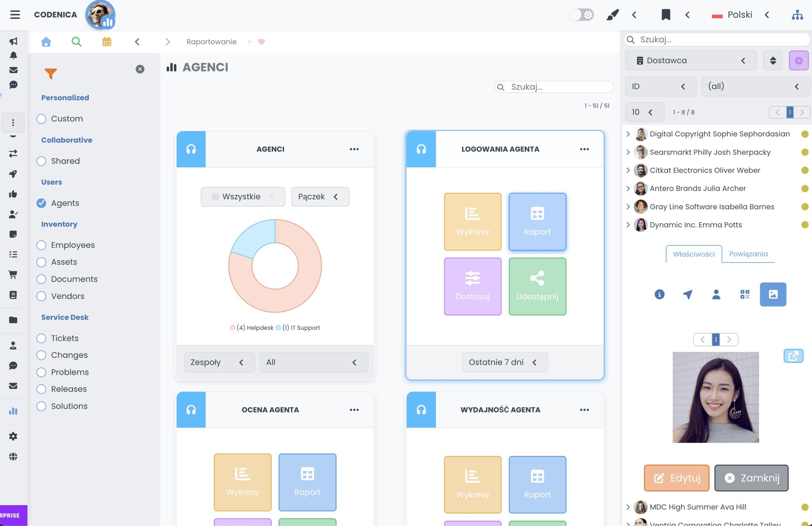Viewport: 812px width, 526px height.
Task: Open the Dostawca dropdown
Action: (691, 60)
